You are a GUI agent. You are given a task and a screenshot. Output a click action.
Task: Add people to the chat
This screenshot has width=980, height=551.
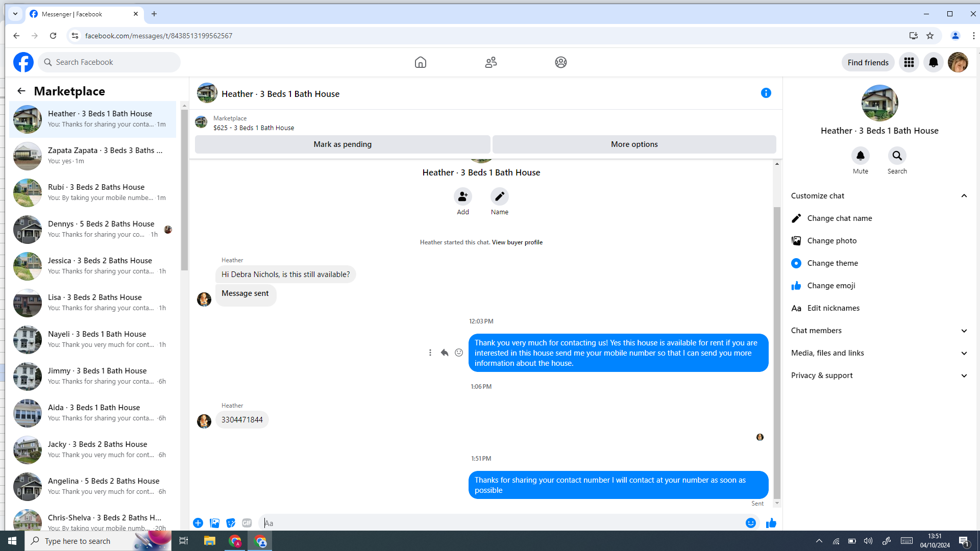[463, 196]
